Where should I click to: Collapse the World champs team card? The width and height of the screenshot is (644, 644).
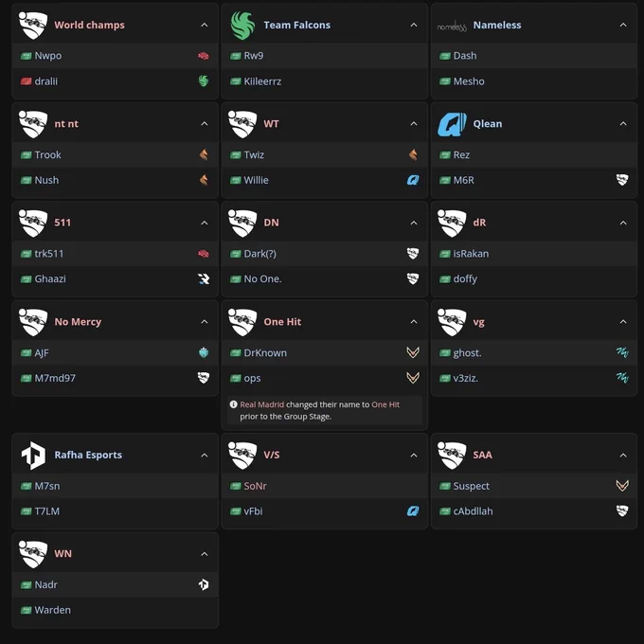[x=205, y=25]
